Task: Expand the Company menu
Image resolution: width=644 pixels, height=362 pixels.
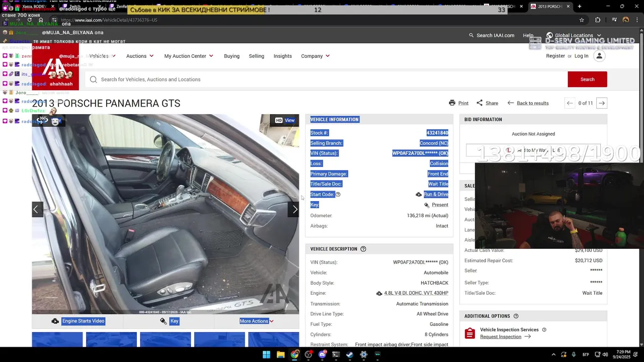Action: [315, 56]
